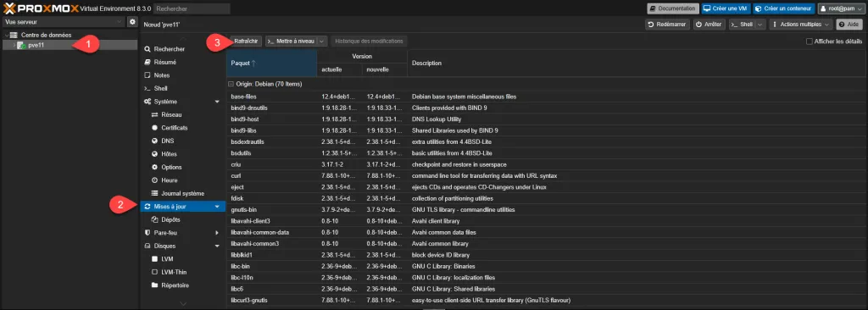Open the Heure time settings entry
Viewport: 868px width, 310px height.
(169, 180)
